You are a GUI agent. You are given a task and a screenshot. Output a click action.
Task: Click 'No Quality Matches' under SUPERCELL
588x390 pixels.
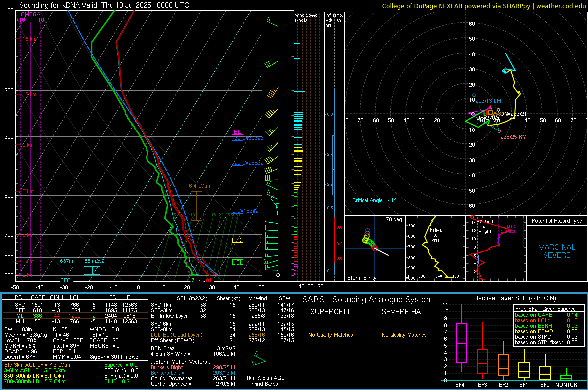[x=331, y=335]
